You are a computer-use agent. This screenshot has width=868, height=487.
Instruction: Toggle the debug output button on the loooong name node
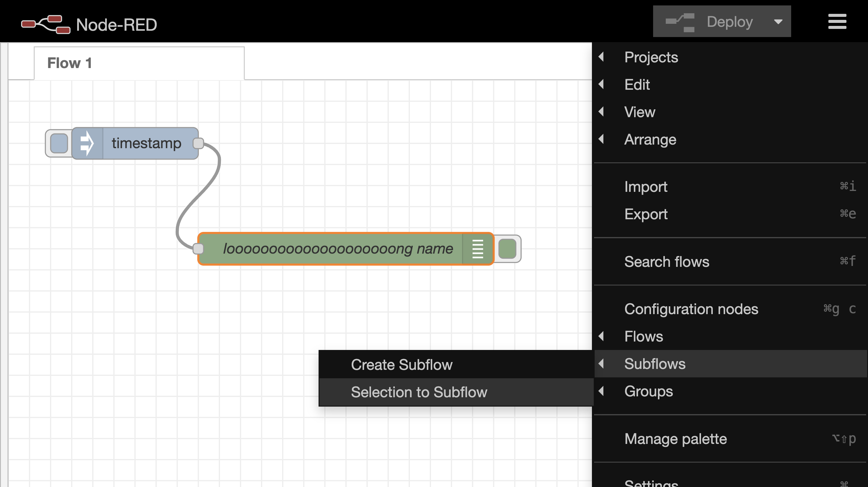pyautogui.click(x=508, y=248)
